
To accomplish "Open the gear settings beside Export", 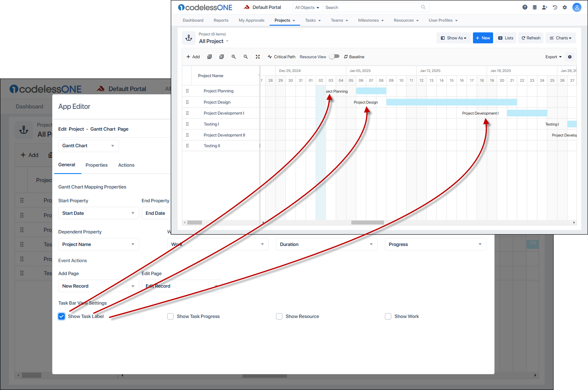I will tap(570, 57).
